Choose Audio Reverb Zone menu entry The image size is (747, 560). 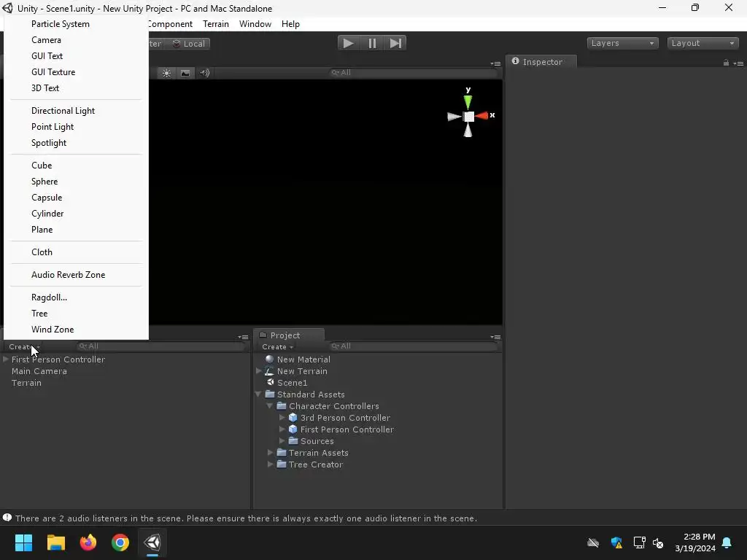68,275
